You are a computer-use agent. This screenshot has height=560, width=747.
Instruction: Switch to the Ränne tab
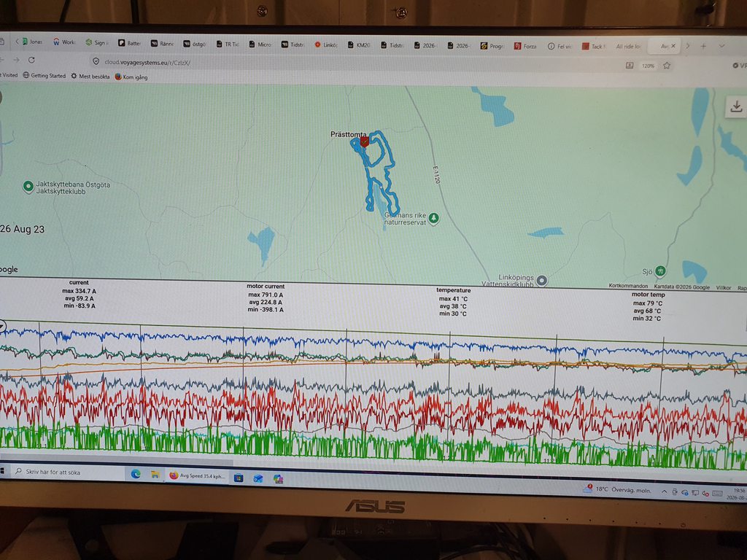pyautogui.click(x=162, y=43)
